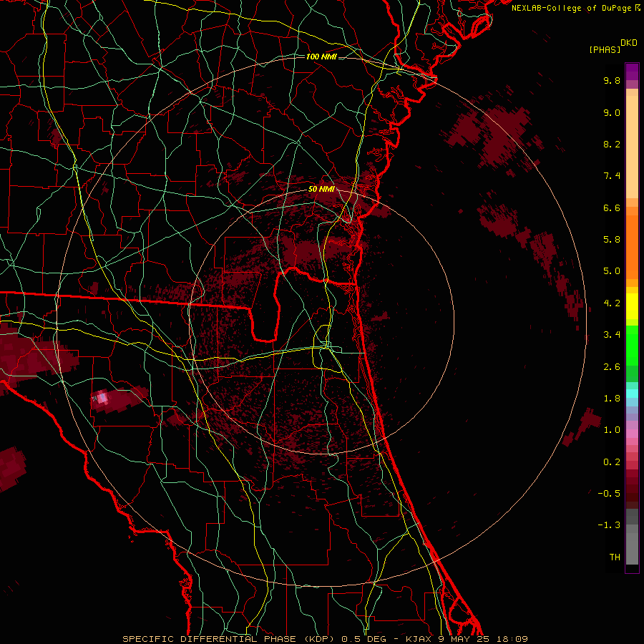
Task: Click the bright pink KDP cell on map
Action: coord(101,398)
